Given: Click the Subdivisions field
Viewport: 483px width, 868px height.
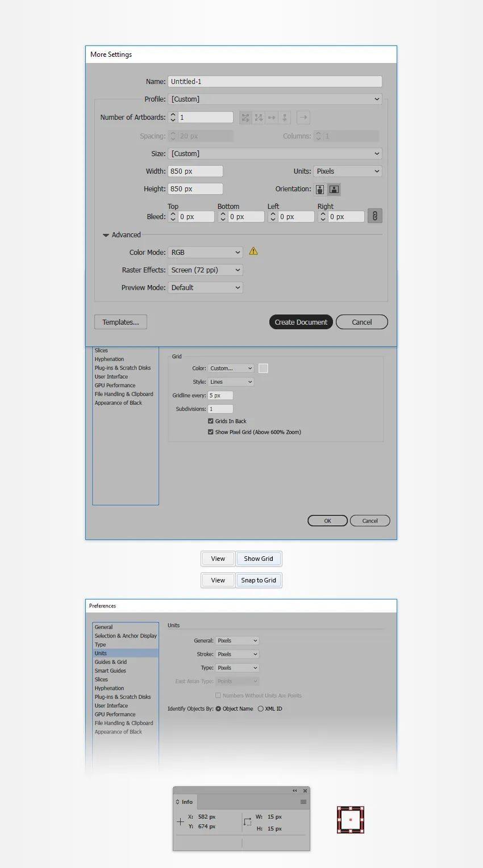Looking at the screenshot, I should 220,409.
